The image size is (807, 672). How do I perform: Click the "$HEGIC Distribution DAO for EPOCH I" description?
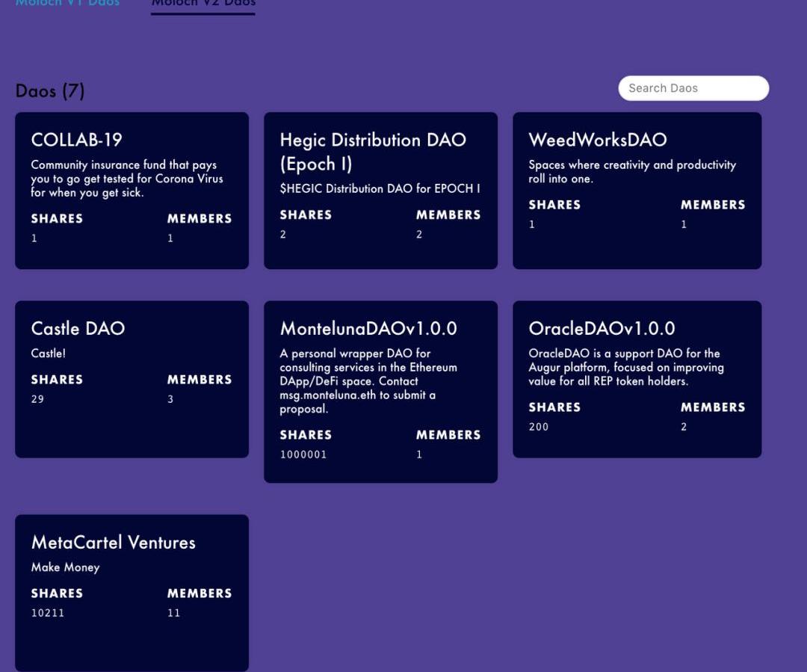pos(380,188)
